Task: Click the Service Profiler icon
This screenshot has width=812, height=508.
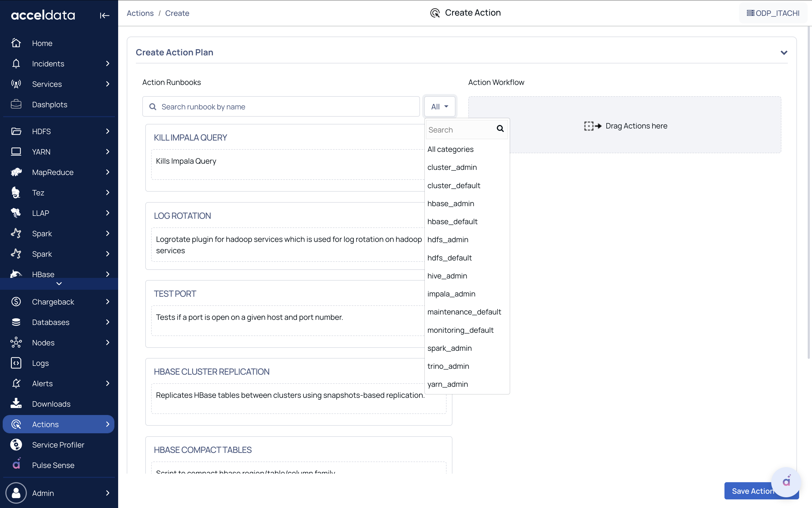Action: pyautogui.click(x=16, y=445)
